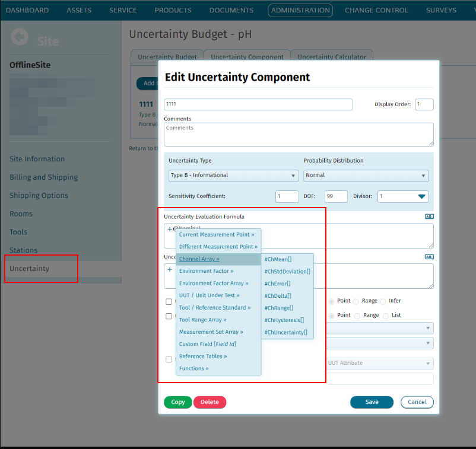The width and height of the screenshot is (476, 449).
Task: Insert the #ChMean[] variable
Action: click(x=287, y=259)
